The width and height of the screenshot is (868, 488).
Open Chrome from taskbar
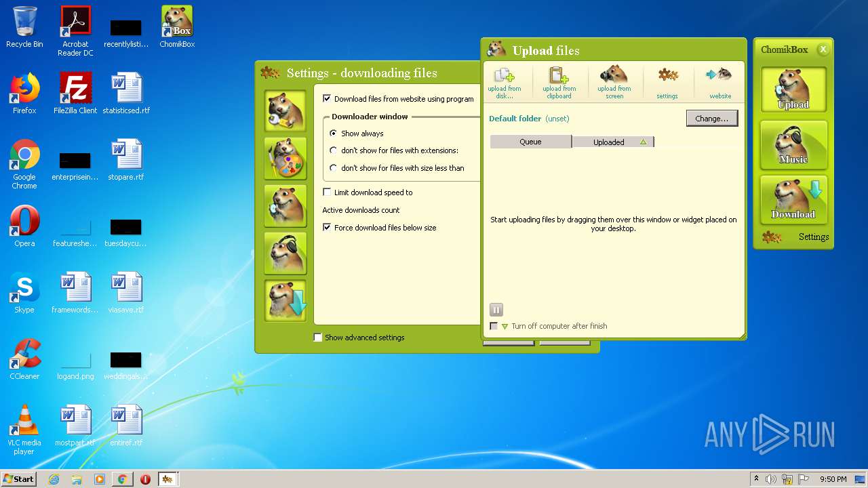coord(122,479)
